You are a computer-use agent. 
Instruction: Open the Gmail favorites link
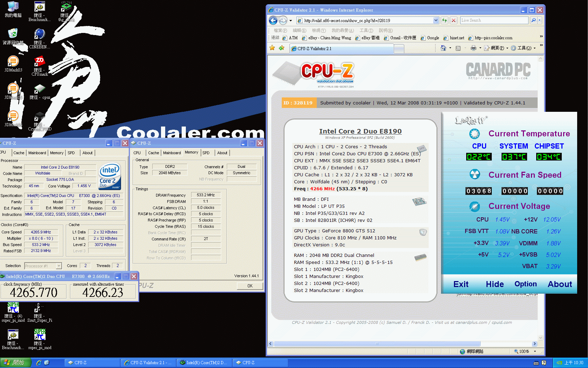click(x=400, y=38)
